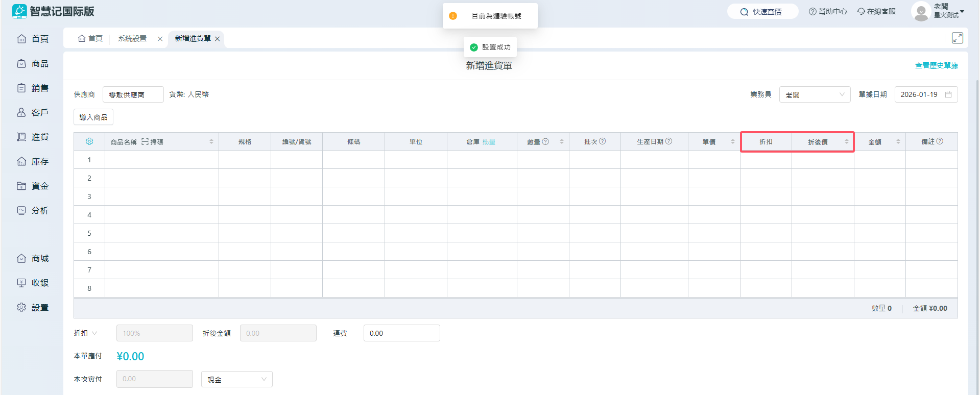Viewport: 980px width, 395px height.
Task: Toggle sort on 金額 column
Action: 898,141
